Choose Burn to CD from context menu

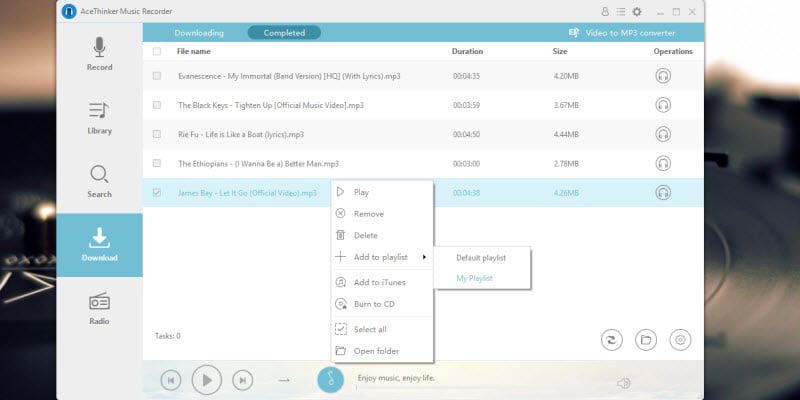click(382, 304)
